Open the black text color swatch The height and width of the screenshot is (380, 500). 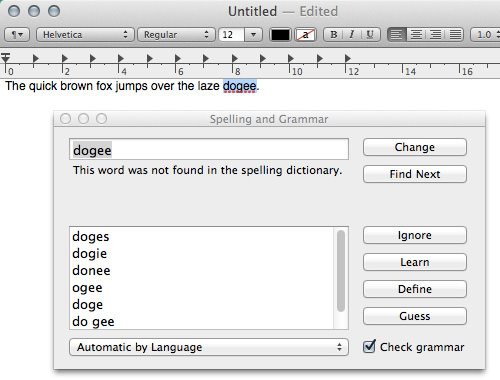[280, 35]
